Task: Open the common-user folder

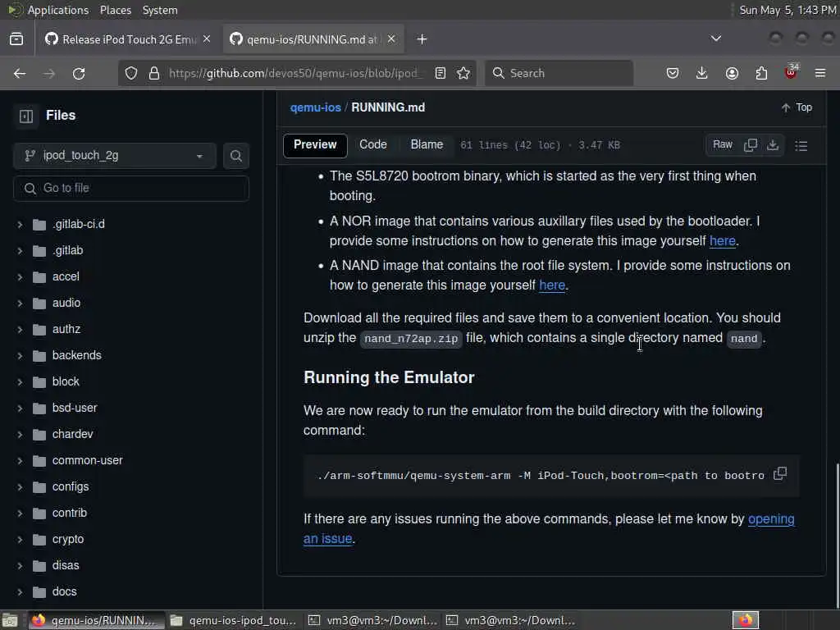Action: [87, 461]
